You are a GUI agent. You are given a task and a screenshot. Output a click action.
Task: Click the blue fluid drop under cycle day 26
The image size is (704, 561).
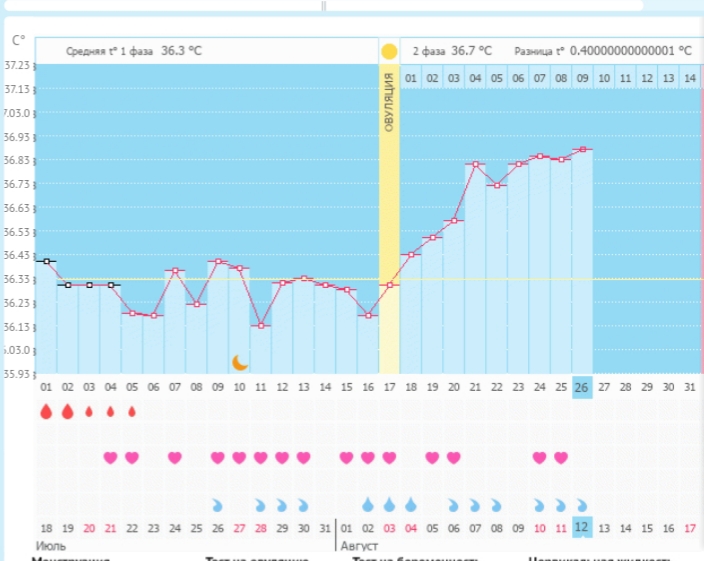coord(582,505)
